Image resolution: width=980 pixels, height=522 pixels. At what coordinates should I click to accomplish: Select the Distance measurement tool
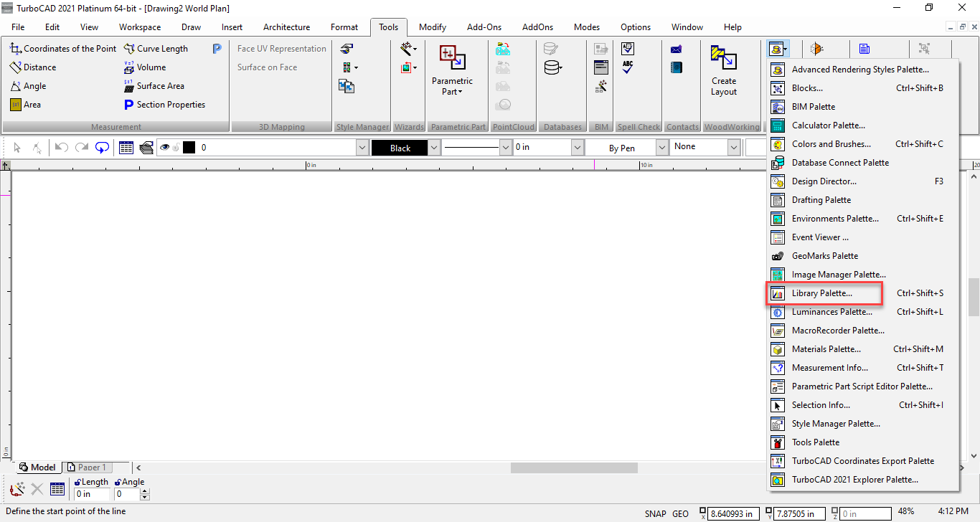[32, 67]
